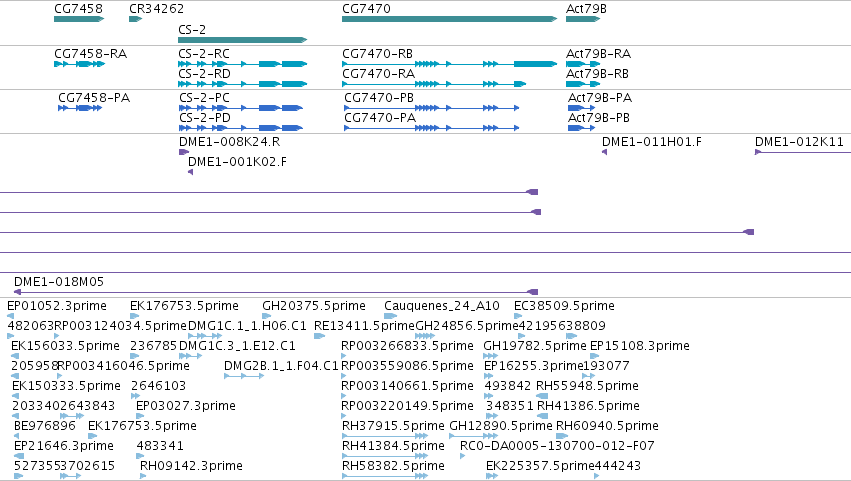Select the RC0-DA0005-130700-012-F07 label
Image resolution: width=851 pixels, height=481 pixels.
click(x=557, y=446)
